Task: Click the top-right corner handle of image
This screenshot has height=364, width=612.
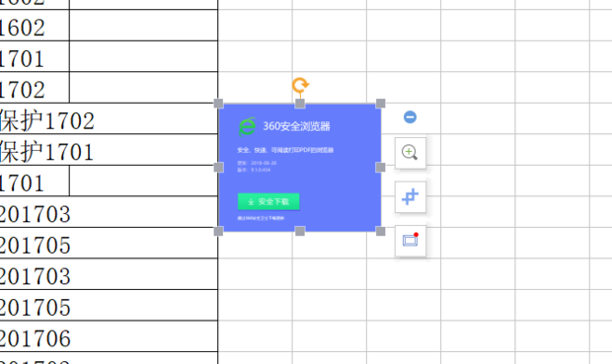Action: coord(381,104)
